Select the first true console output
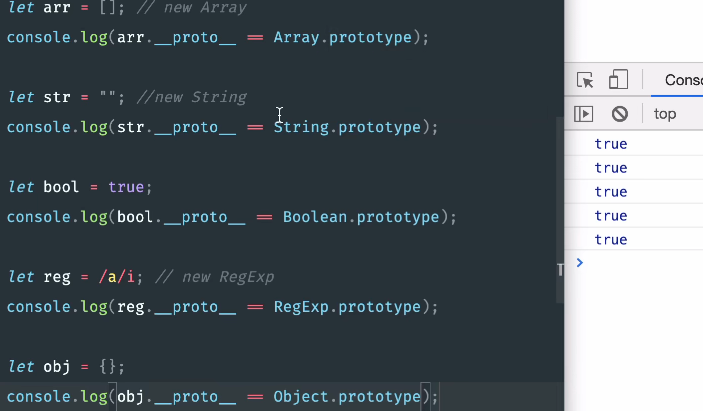703x411 pixels. tap(611, 144)
